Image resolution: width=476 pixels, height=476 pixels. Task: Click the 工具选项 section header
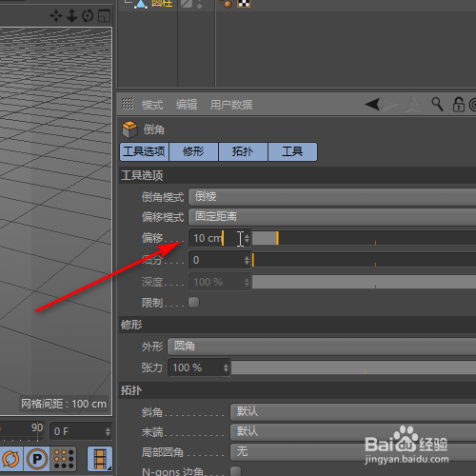tap(298, 175)
